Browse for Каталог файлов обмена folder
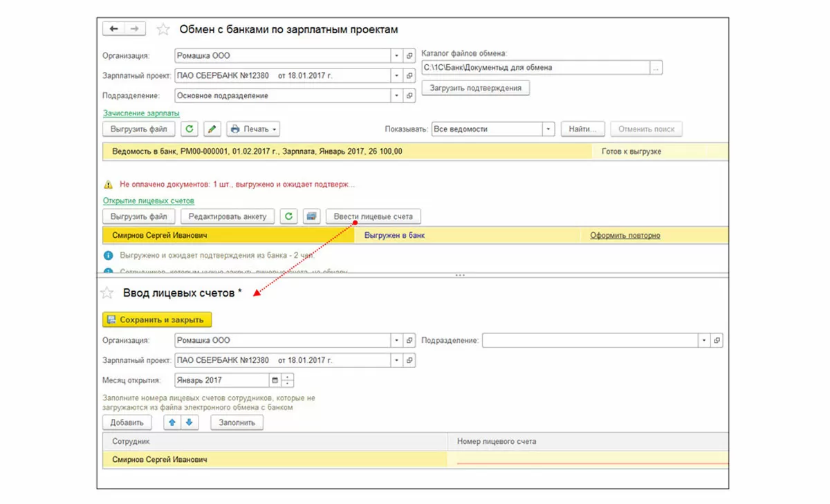Viewport: 830px width, 504px height. point(656,68)
